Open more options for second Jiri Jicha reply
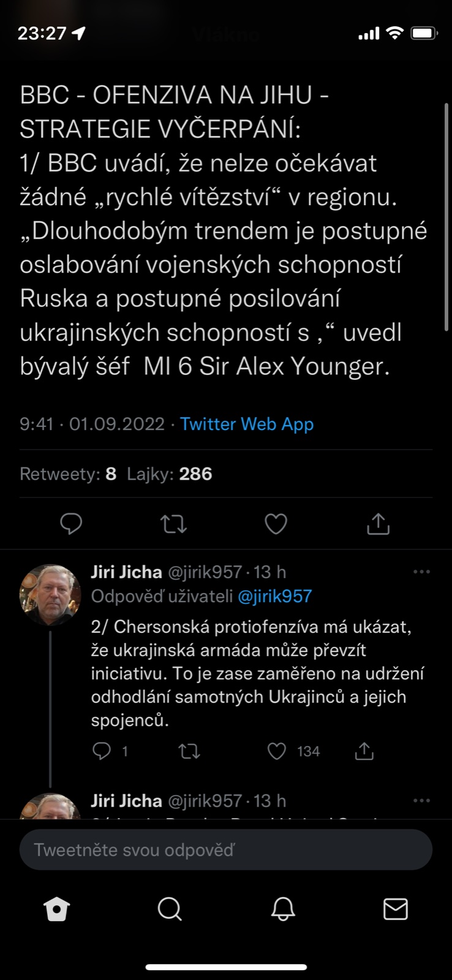This screenshot has width=452, height=980. click(x=421, y=801)
